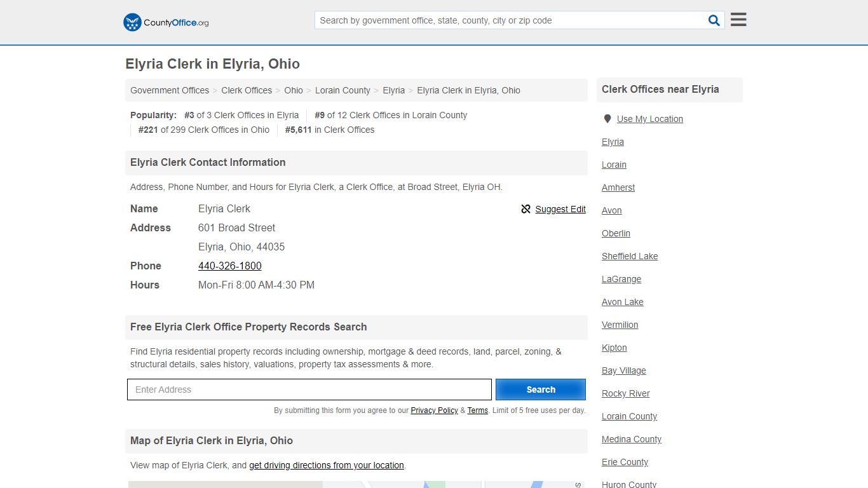Select text Elyria, Ohio, 44035
The image size is (868, 488).
coord(241,247)
